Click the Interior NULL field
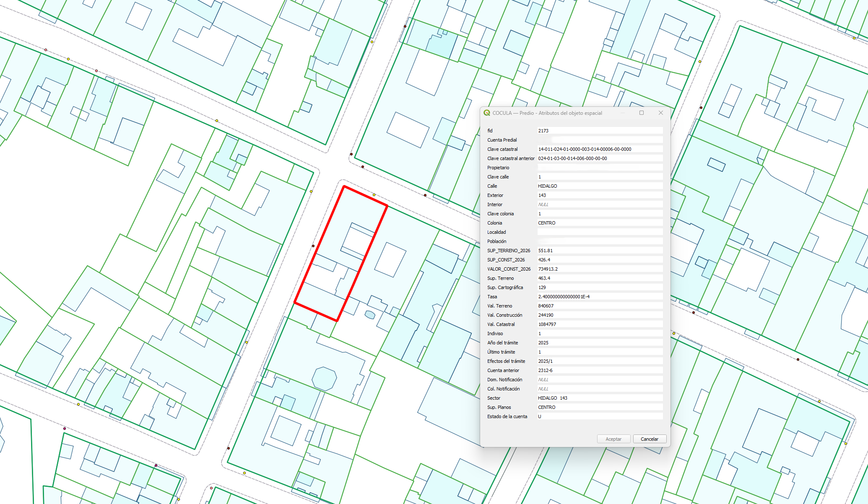Screen dimensions: 868x504 tap(600, 204)
